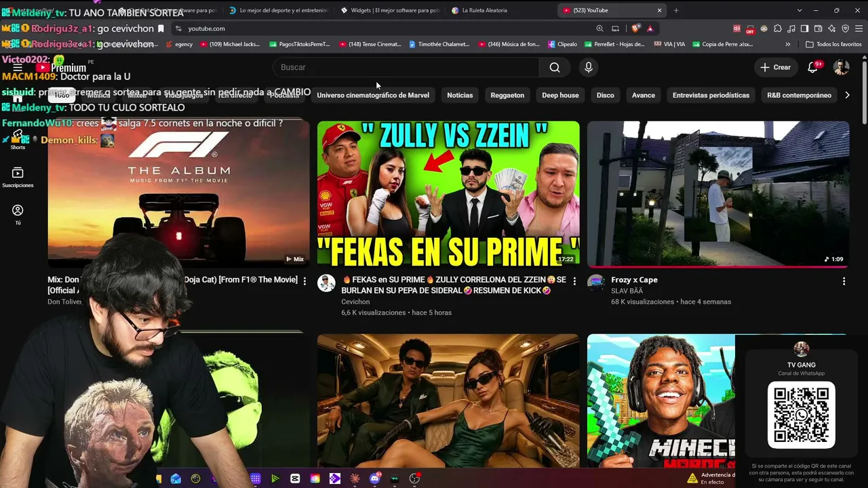The image size is (868, 488).
Task: Open the Frozy x Cape video title
Action: click(634, 280)
